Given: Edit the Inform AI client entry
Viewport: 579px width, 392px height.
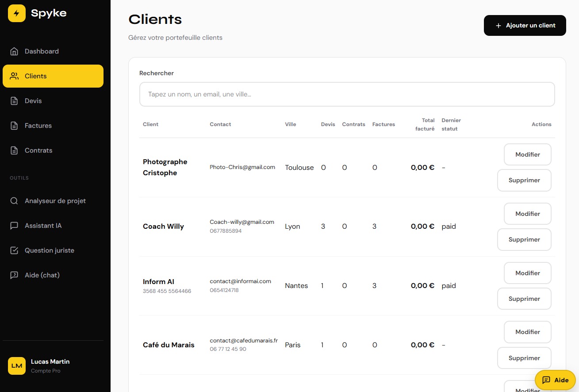Looking at the screenshot, I should coord(527,273).
